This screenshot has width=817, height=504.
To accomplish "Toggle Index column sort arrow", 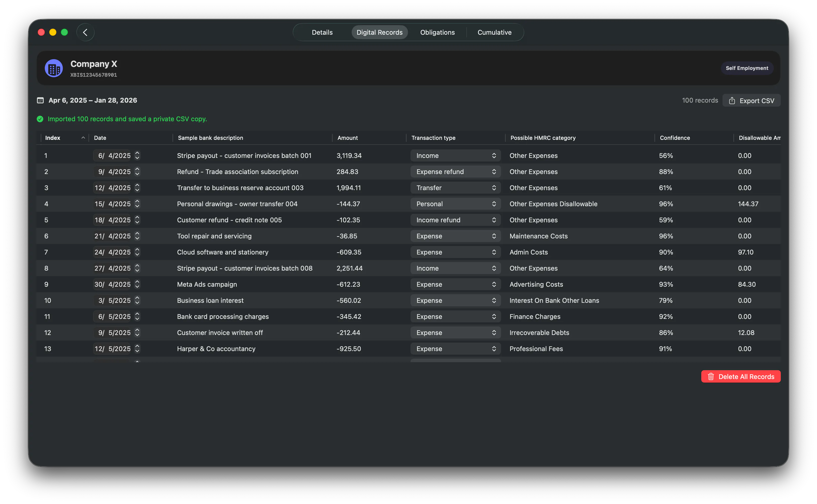I will 83,138.
